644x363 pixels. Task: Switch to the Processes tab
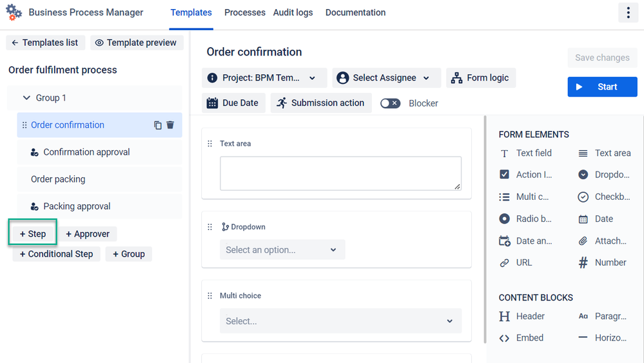click(245, 13)
